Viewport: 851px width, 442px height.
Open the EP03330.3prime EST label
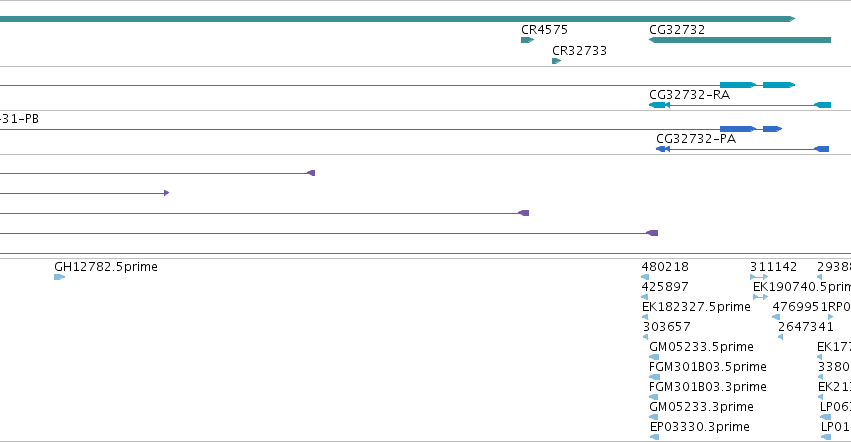click(x=700, y=427)
